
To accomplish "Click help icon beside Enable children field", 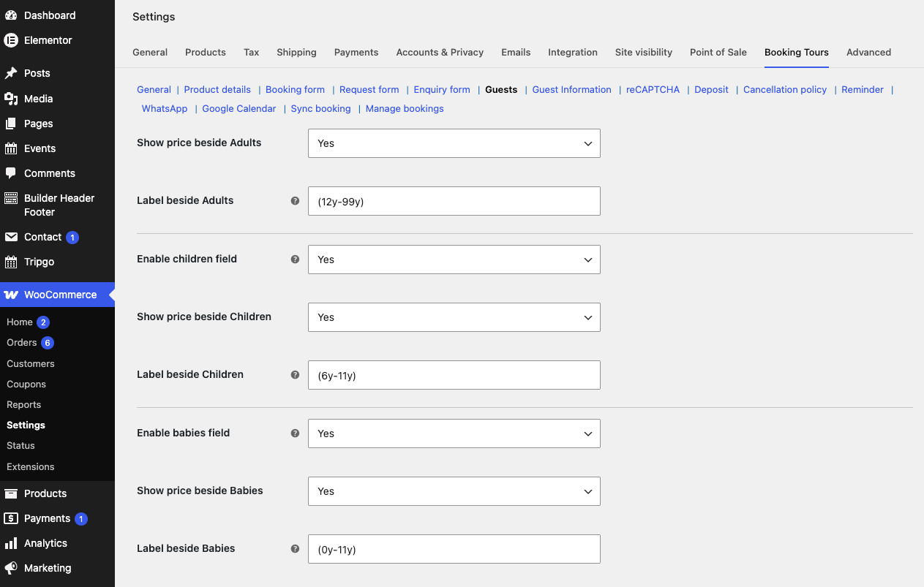I will pyautogui.click(x=295, y=259).
